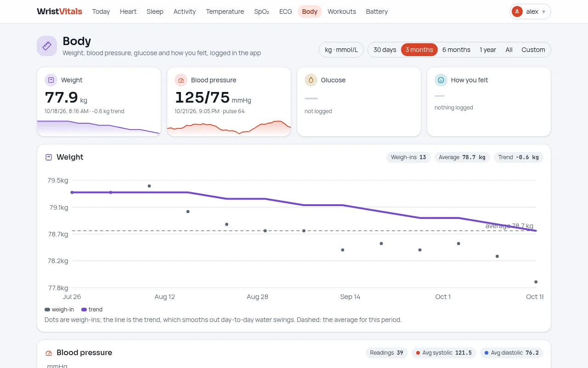
Task: Click the active Body tab
Action: pyautogui.click(x=310, y=11)
